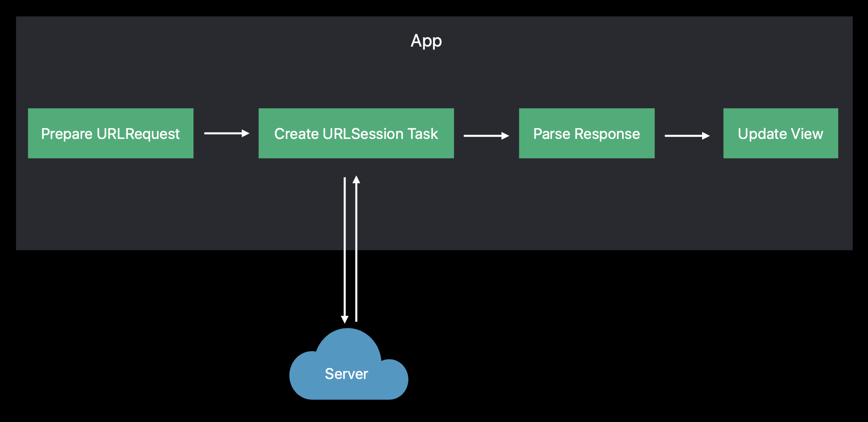The height and width of the screenshot is (422, 868).
Task: Click the upward arrow coming from the Server
Action: pyautogui.click(x=356, y=247)
